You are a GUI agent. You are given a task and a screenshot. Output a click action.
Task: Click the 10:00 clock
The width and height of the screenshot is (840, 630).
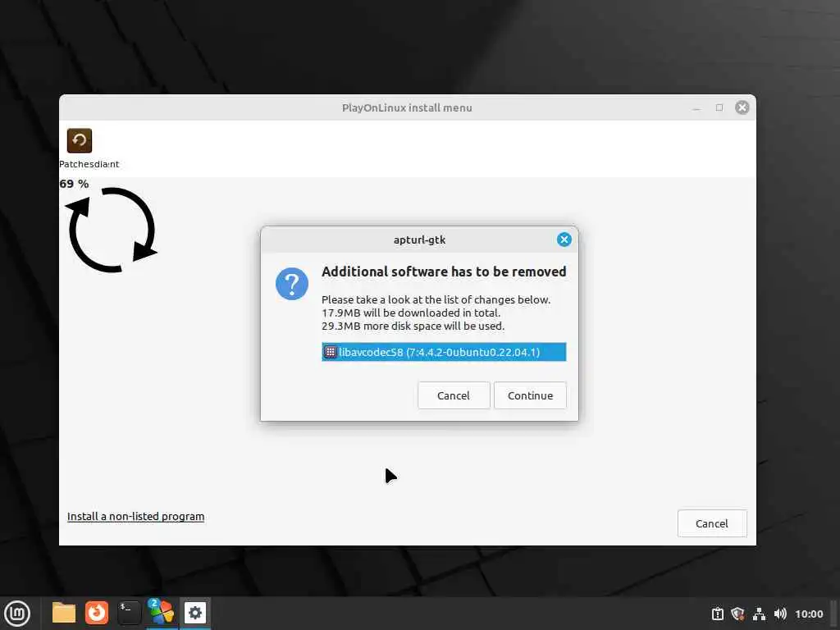click(809, 614)
